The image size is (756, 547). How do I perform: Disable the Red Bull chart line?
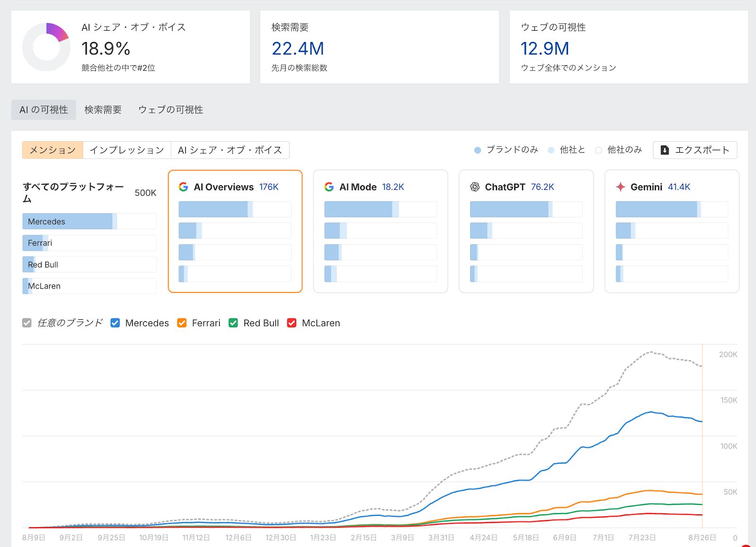click(x=233, y=323)
